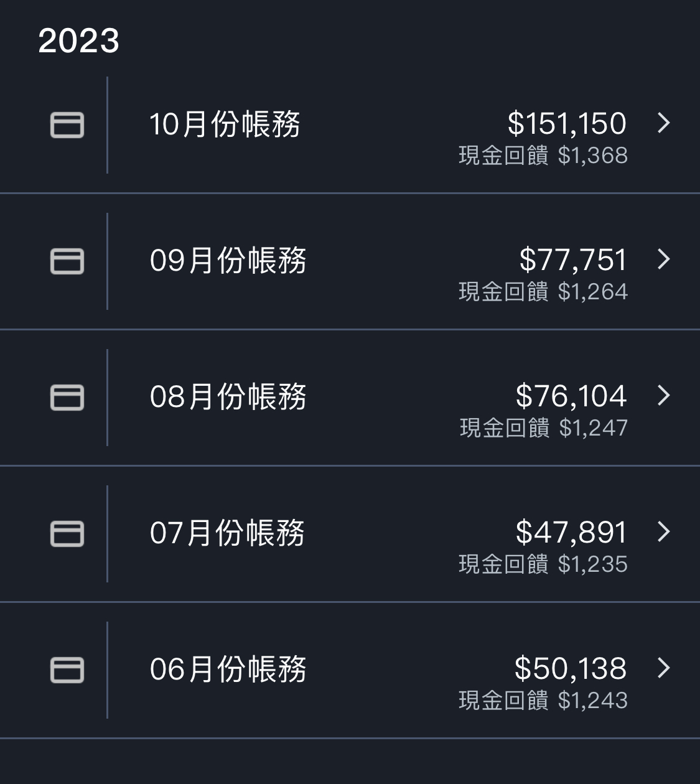Viewport: 700px width, 784px height.
Task: Tap the card icon beside 10月份帳務
Action: point(67,125)
